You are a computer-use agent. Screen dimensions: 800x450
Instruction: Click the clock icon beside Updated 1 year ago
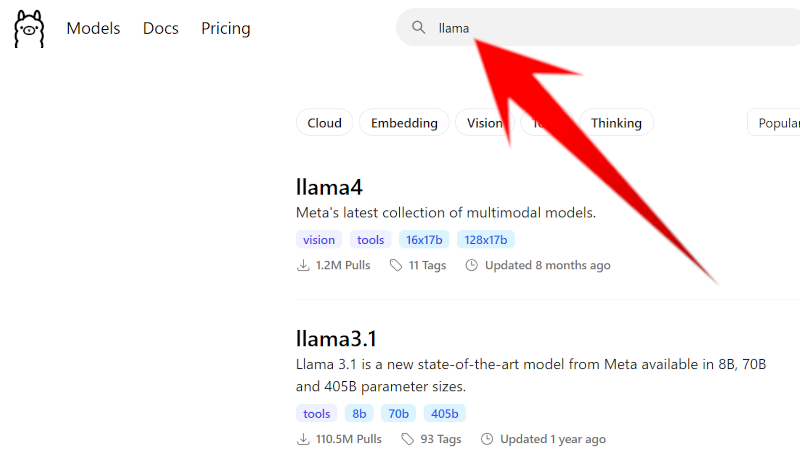(x=487, y=439)
